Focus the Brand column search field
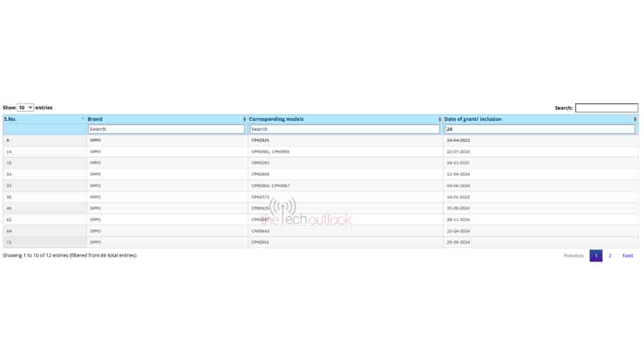The height and width of the screenshot is (362, 644). [166, 129]
